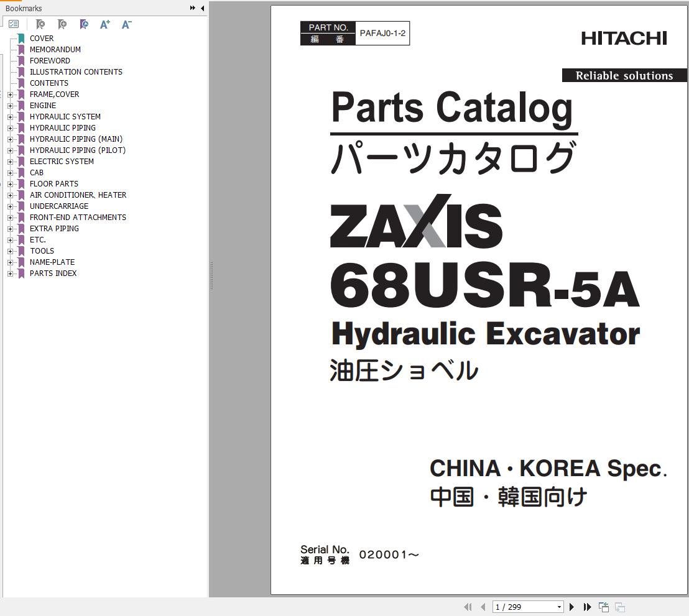Decrease bookmark font size with A-
The height and width of the screenshot is (616, 689).
pyautogui.click(x=127, y=24)
